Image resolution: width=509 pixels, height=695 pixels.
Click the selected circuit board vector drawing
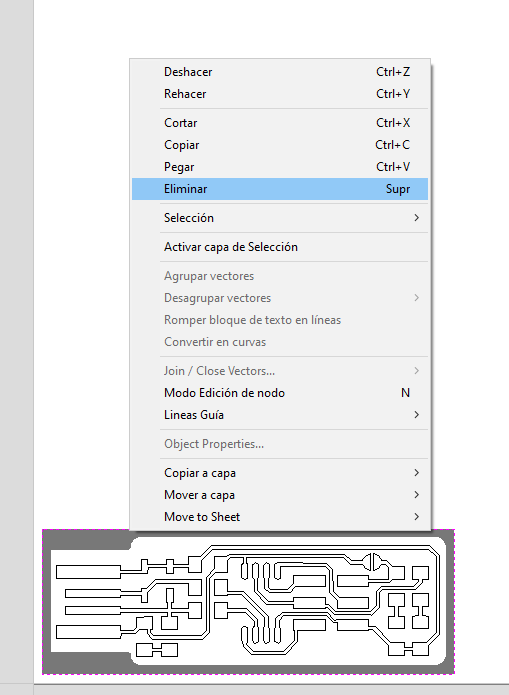click(x=248, y=601)
